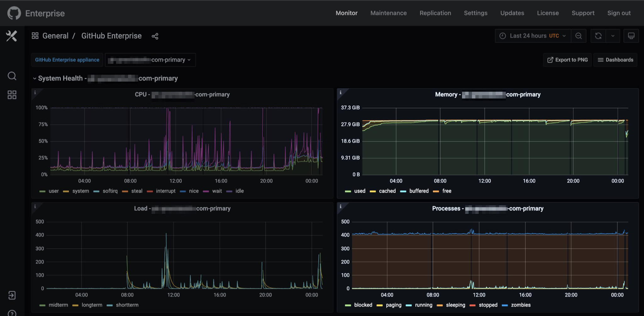Toggle 'shortterm' series in Load legend

(x=127, y=305)
